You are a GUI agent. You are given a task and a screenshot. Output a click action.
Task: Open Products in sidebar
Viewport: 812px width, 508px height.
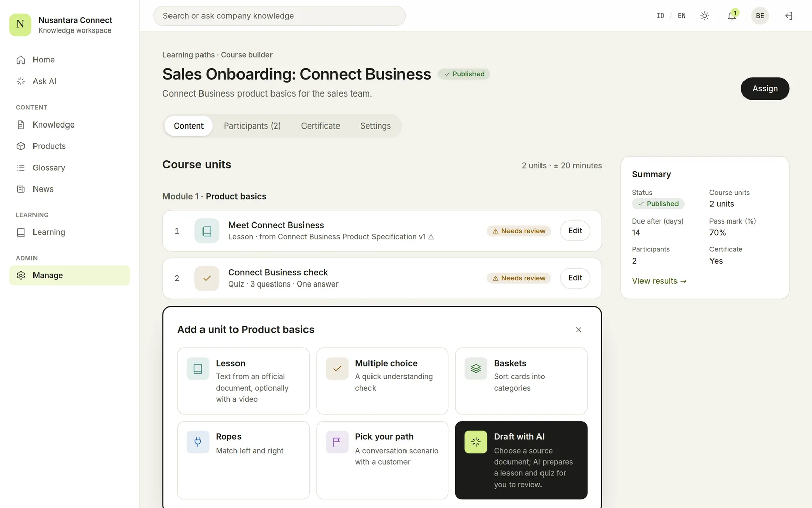pos(70,146)
